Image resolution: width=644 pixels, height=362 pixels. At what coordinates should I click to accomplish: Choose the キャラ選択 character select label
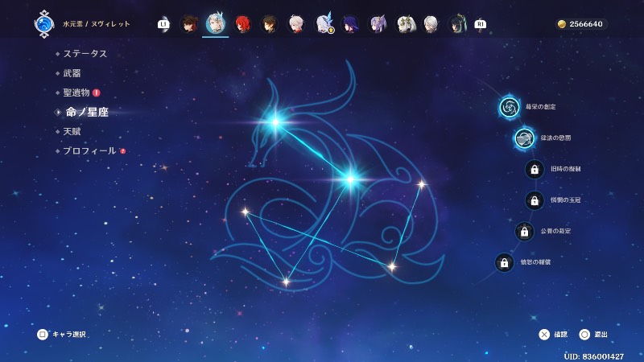pos(69,335)
